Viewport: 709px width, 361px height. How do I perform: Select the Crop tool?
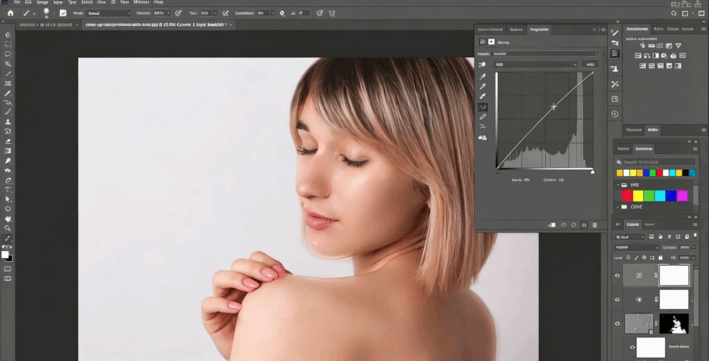8,73
